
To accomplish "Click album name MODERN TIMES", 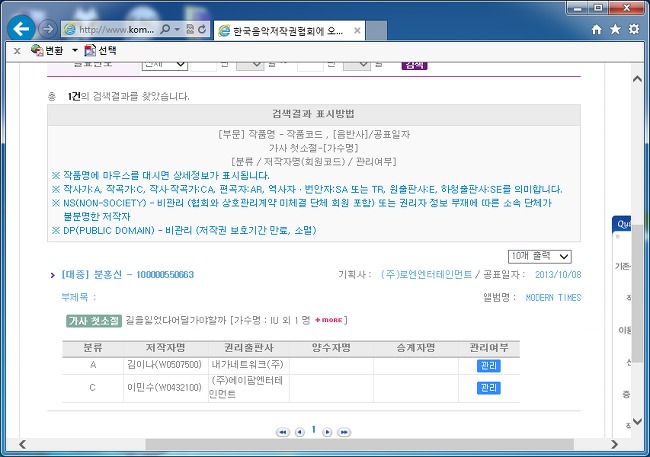I will point(553,297).
